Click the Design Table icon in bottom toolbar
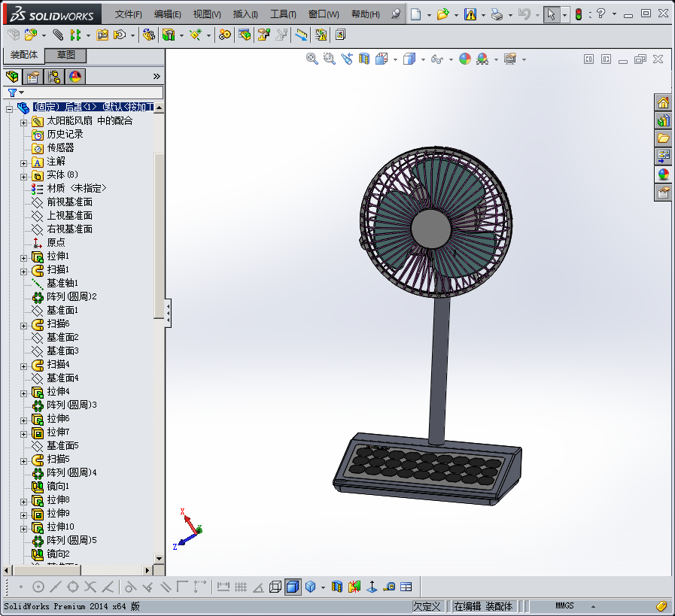 click(406, 587)
